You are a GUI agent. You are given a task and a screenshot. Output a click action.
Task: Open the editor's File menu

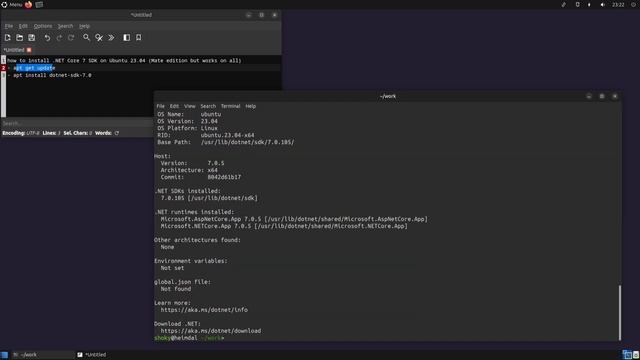(9, 26)
